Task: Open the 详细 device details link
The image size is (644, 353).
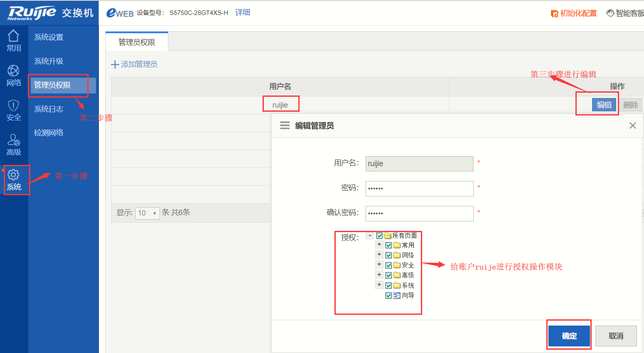Action: tap(243, 13)
